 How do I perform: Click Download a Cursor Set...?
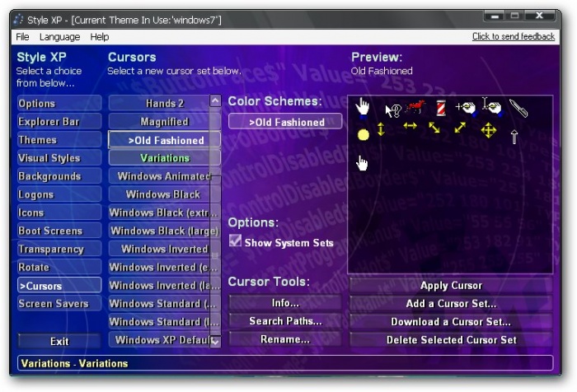451,322
